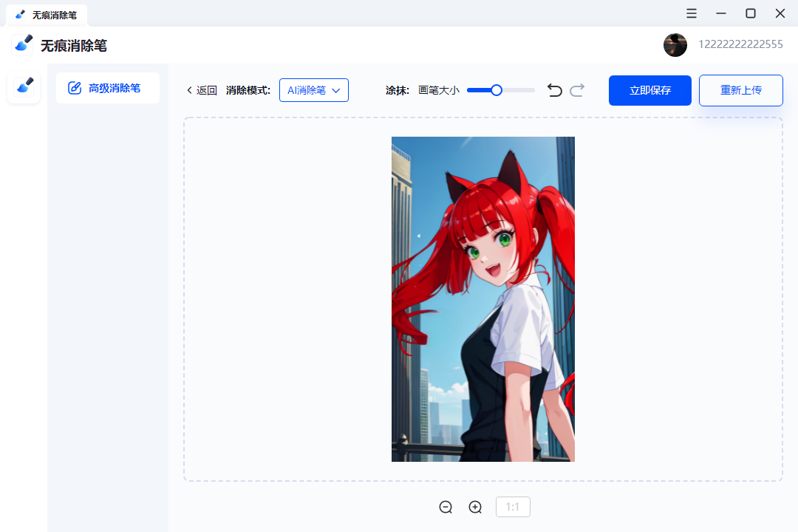This screenshot has height=532, width=798.
Task: Maximize the application window
Action: (751, 14)
